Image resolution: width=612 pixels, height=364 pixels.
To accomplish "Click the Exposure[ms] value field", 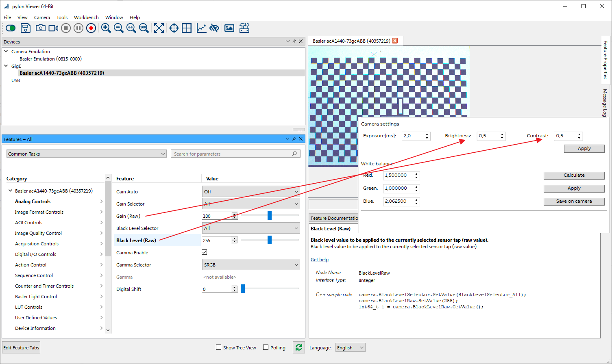I will pos(416,136).
